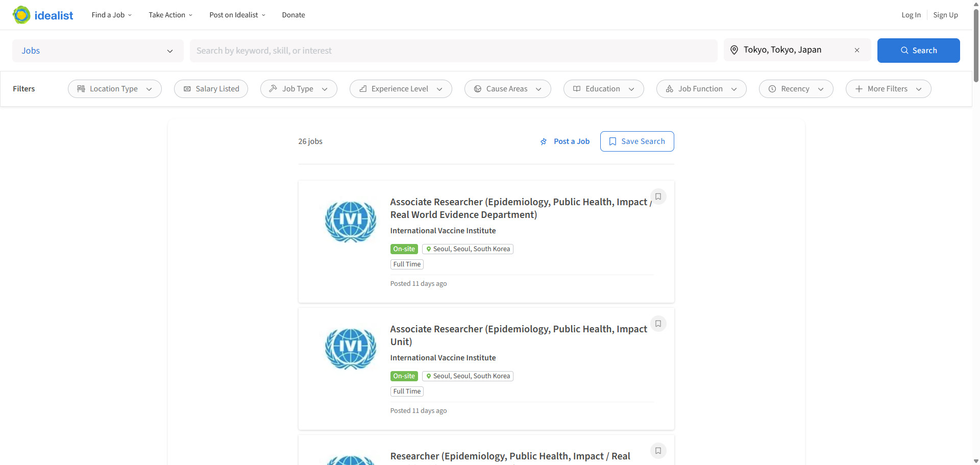Open the Take Action menu
The height and width of the screenshot is (465, 980).
pos(170,15)
